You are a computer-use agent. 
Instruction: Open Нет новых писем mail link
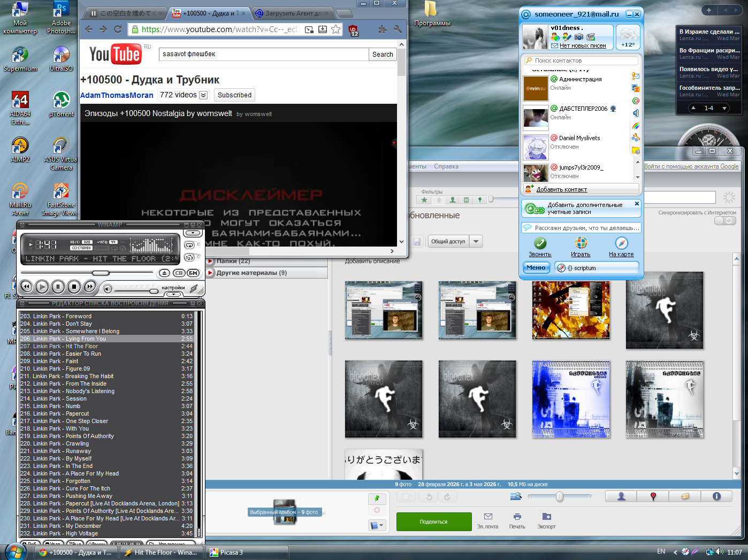[x=583, y=45]
